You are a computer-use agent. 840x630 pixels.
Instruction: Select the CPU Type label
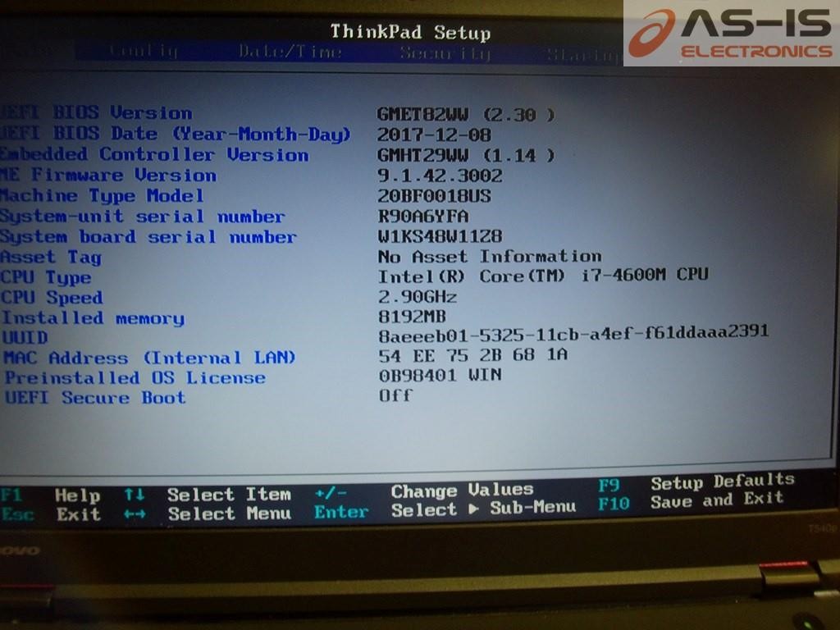pyautogui.click(x=46, y=277)
